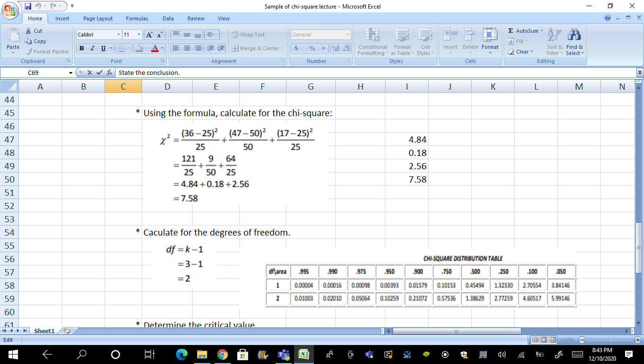644x364 pixels.
Task: Select the Data tab
Action: pyautogui.click(x=168, y=18)
